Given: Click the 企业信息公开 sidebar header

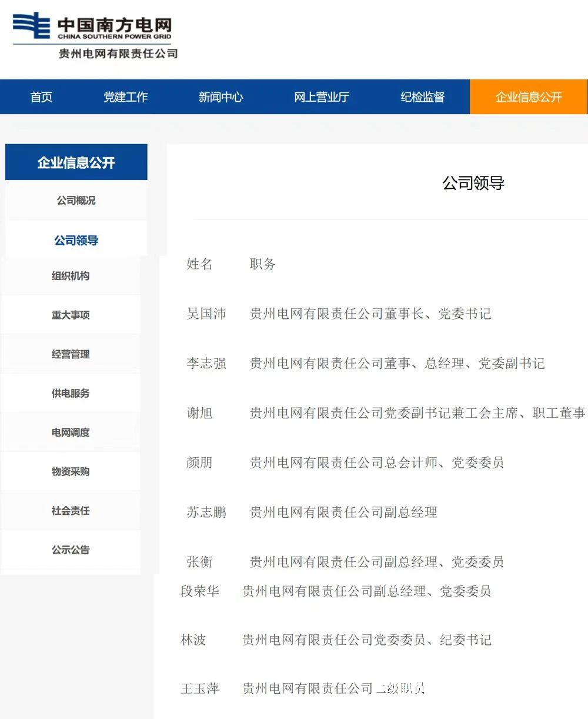Looking at the screenshot, I should coord(76,162).
